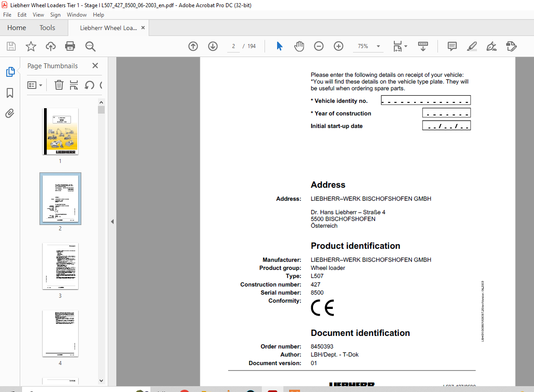This screenshot has height=392, width=534.
Task: Open the read mode keyboard icon
Action: [x=423, y=46]
